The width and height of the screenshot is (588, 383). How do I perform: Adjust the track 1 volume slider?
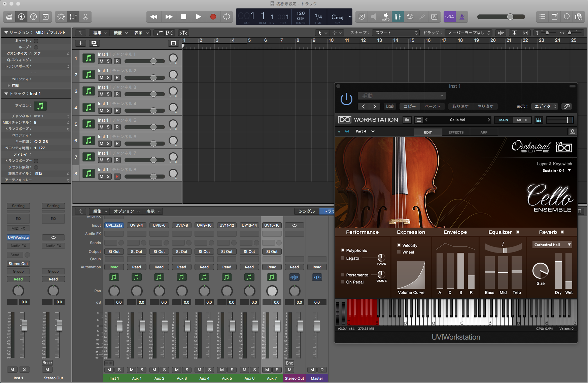[x=145, y=61]
